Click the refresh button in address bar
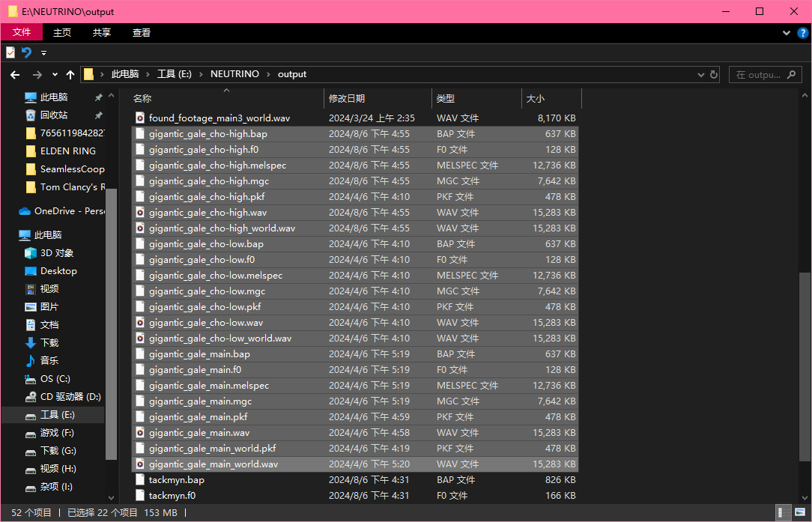Screen dimensions: 812x522 click(x=714, y=75)
